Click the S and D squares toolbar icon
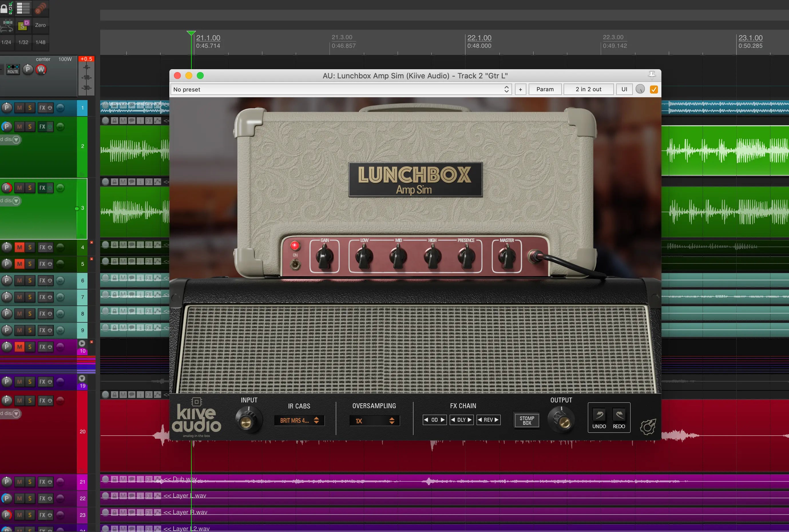Viewport: 789px width, 532px height. pyautogui.click(x=23, y=25)
